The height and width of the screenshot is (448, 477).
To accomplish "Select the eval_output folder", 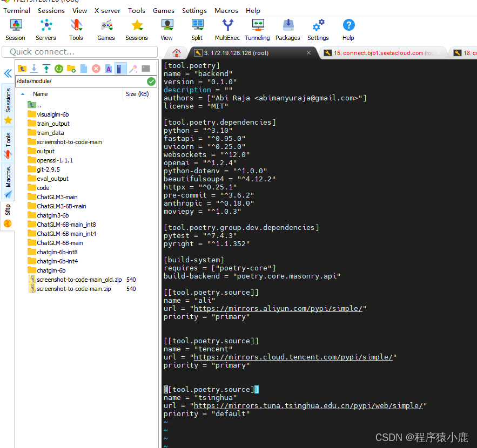I will pos(48,179).
